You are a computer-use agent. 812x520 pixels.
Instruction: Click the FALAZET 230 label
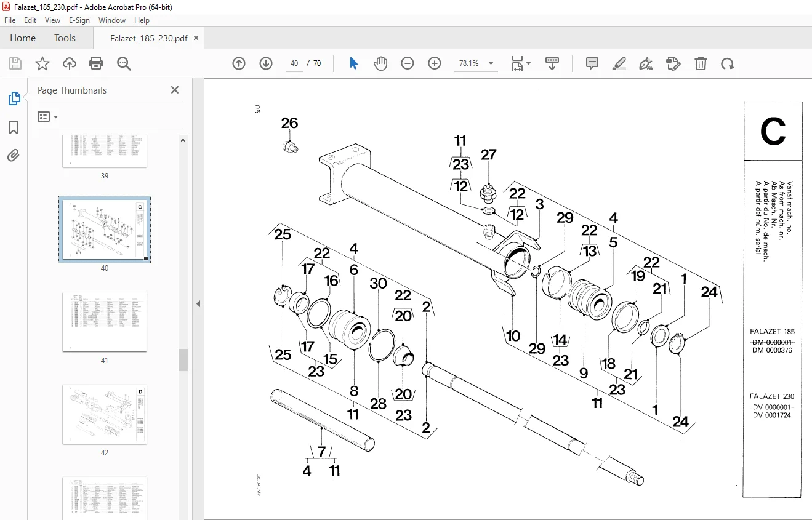[772, 396]
